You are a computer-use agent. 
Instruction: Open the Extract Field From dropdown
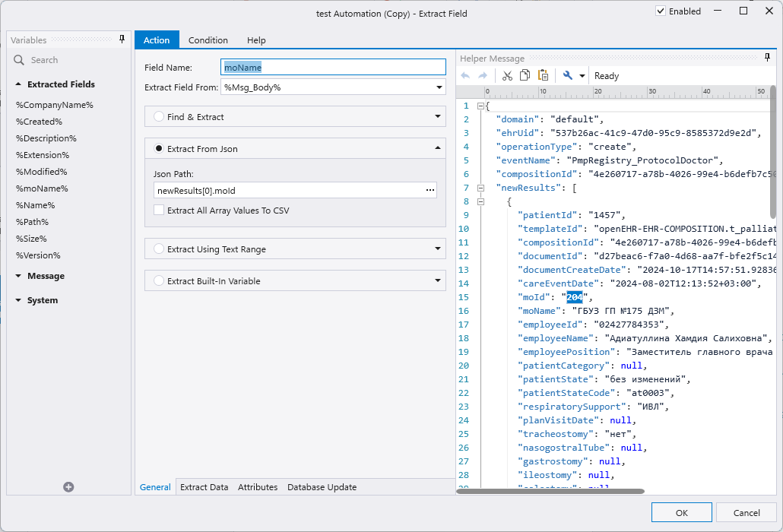click(x=439, y=87)
